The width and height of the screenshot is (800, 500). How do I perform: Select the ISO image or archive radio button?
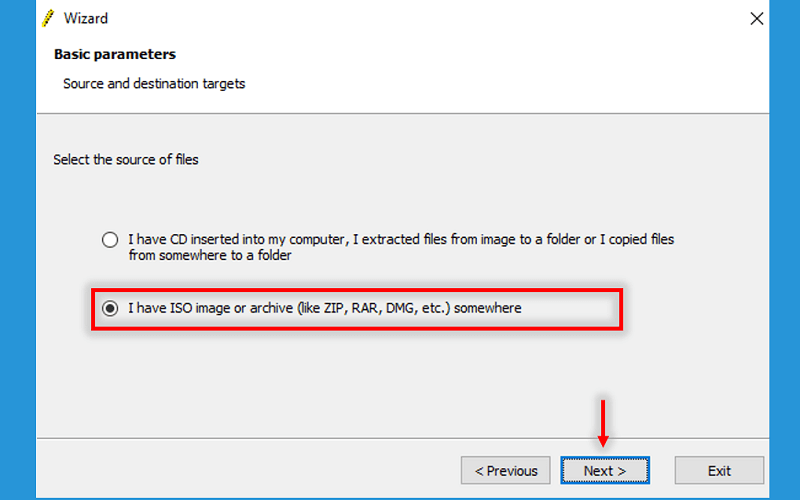click(110, 308)
